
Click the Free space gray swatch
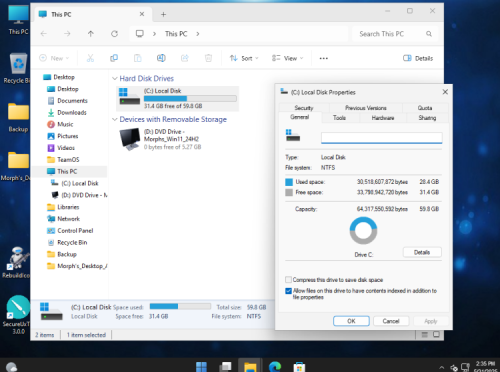tap(289, 192)
